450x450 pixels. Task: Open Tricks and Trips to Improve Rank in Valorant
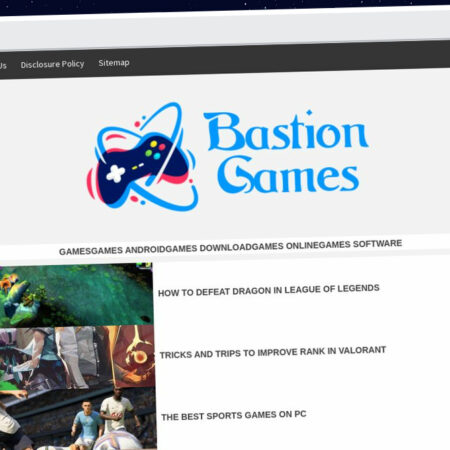click(x=273, y=352)
